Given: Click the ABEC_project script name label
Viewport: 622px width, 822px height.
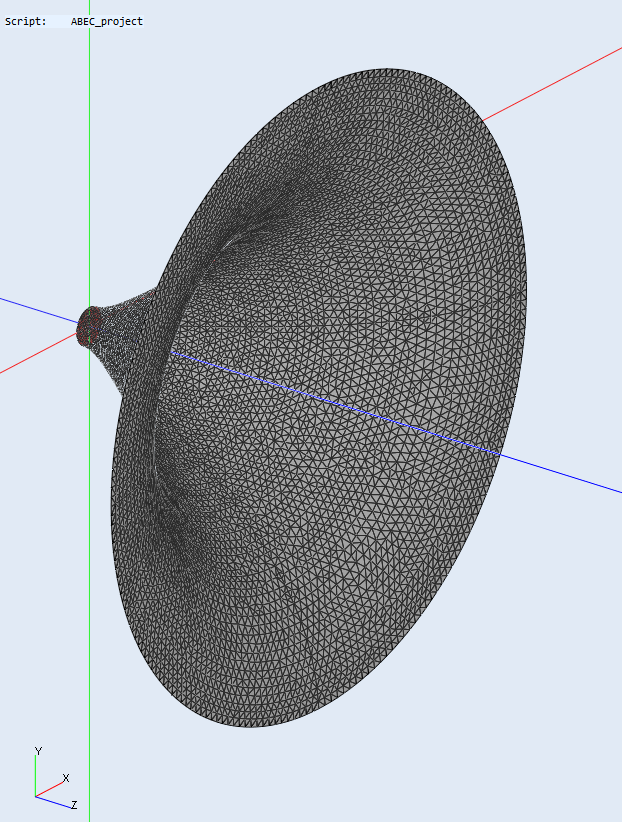Looking at the screenshot, I should coord(106,21).
